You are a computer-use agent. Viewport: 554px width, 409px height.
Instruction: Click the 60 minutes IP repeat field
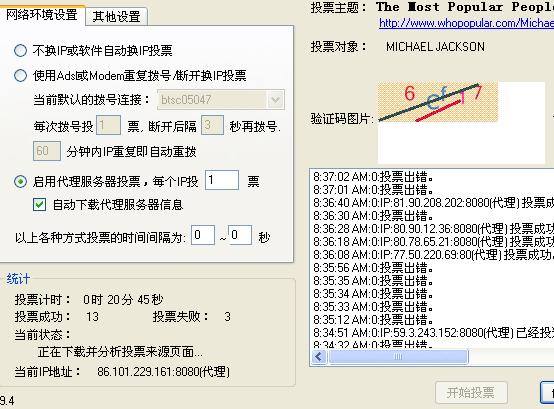pos(47,151)
